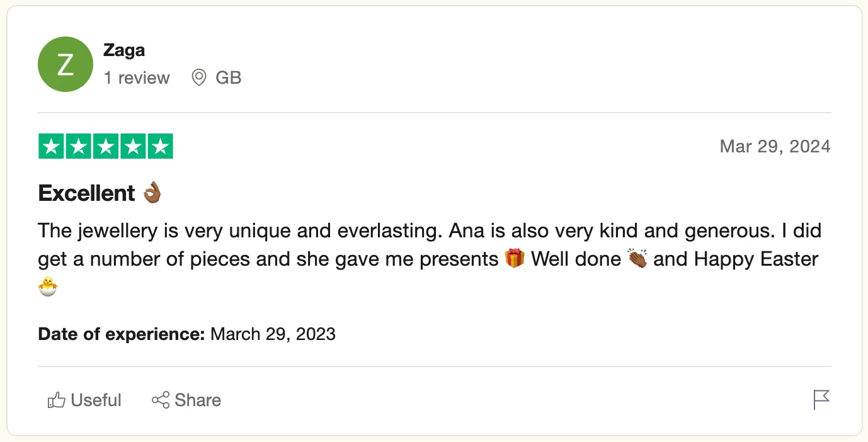Screen dimensions: 868x442
Task: Click the fifth green rating star
Action: 161,147
